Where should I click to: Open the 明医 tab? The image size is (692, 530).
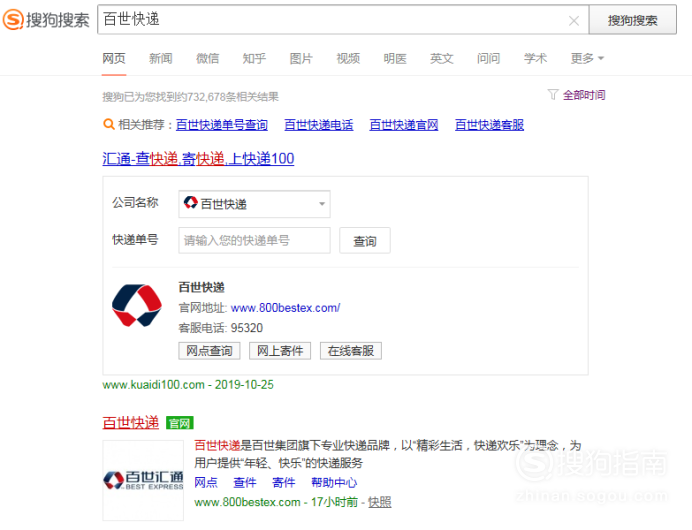395,58
